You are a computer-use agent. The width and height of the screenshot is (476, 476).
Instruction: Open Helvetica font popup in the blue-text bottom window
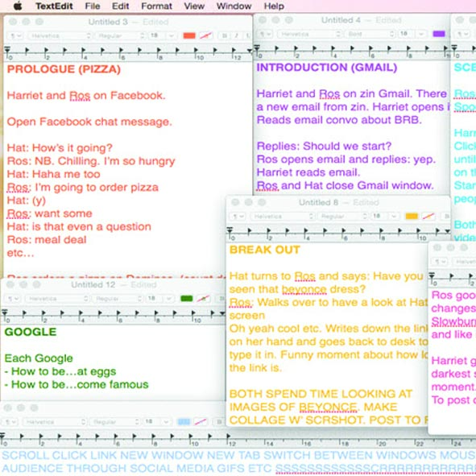point(55,422)
